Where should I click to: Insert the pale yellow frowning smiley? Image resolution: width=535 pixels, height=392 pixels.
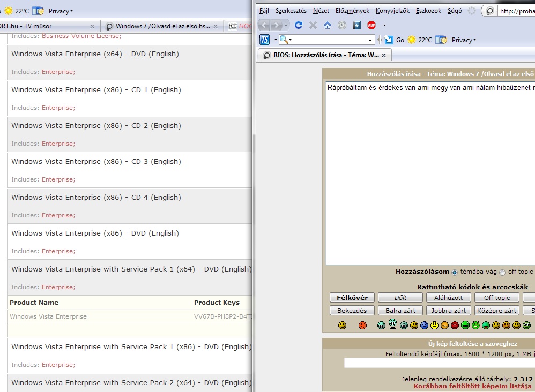pyautogui.click(x=434, y=326)
